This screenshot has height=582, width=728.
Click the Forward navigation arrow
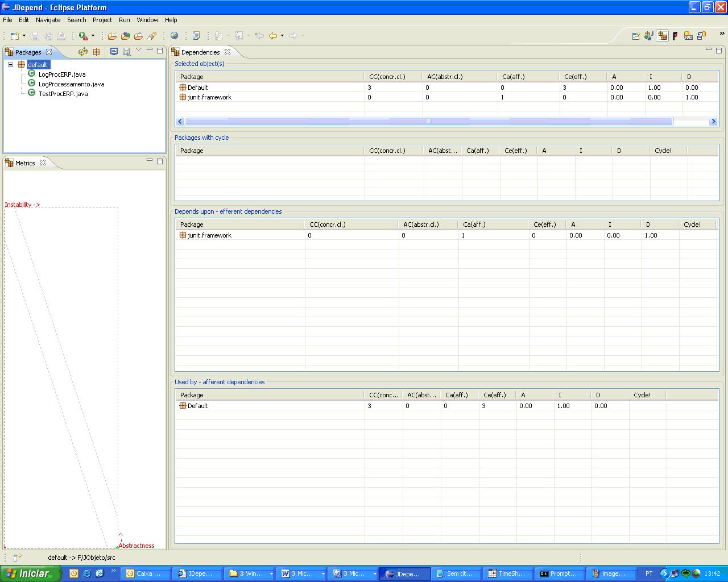click(293, 36)
